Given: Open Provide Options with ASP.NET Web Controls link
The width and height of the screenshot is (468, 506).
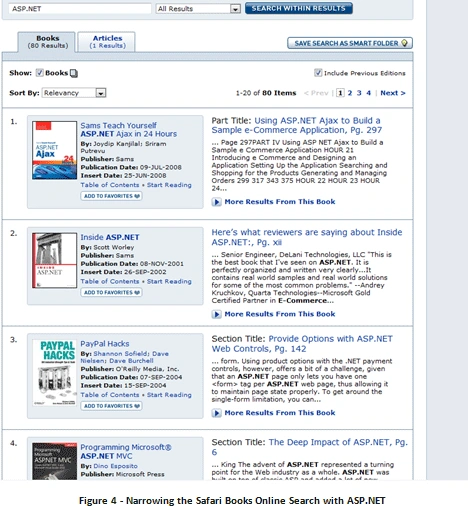Looking at the screenshot, I should 302,344.
